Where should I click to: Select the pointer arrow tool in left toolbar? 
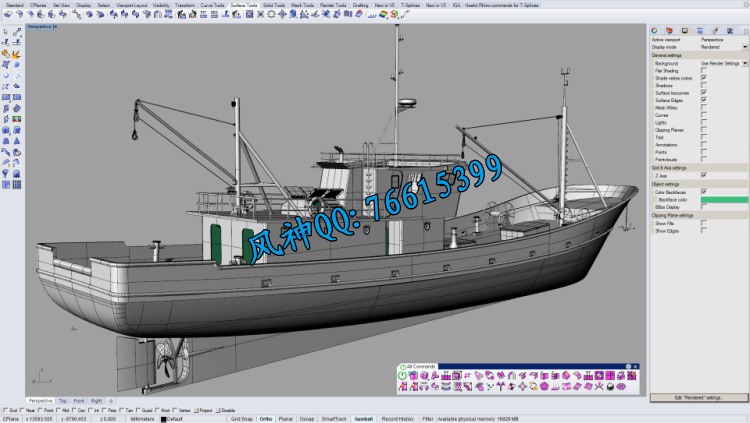tap(6, 32)
